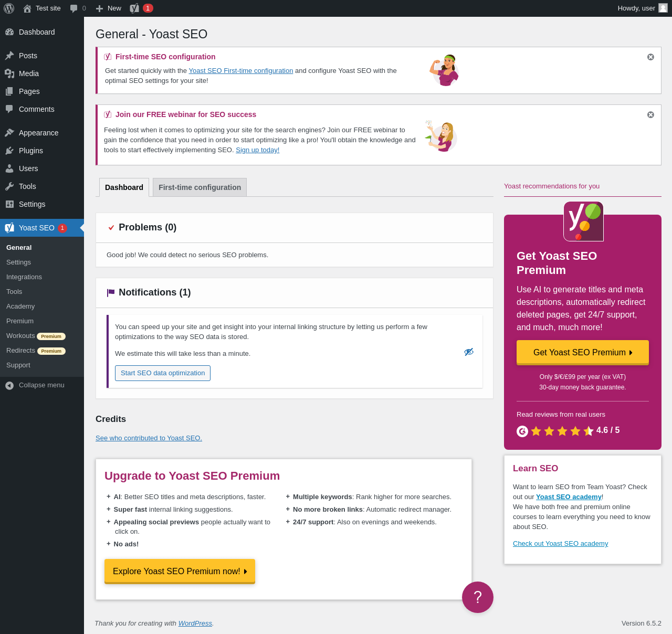
Task: Click the Dashboard gauge icon in sidebar
Action: [x=9, y=32]
